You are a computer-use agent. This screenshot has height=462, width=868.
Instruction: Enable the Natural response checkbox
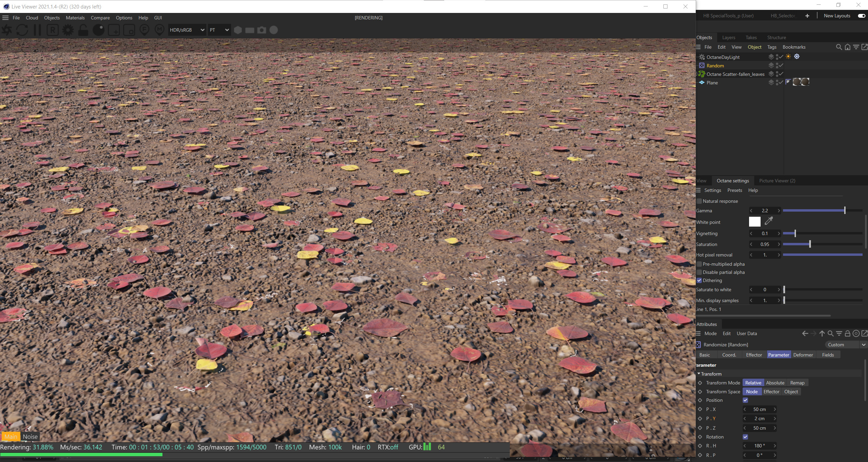699,201
